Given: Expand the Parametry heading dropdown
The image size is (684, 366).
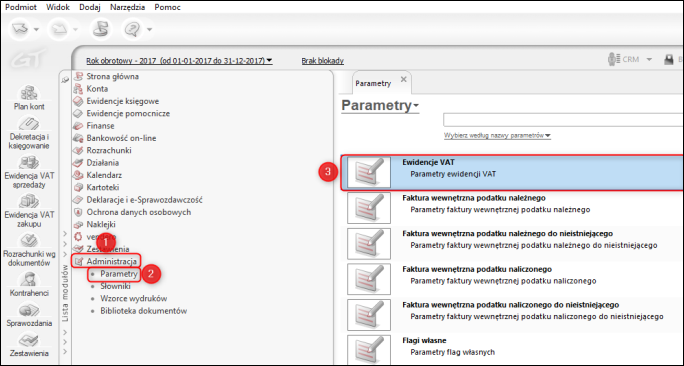Looking at the screenshot, I should pos(380,106).
